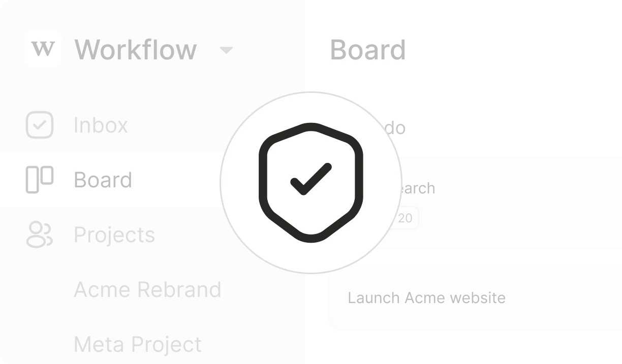Open the Meta Project link
Image resolution: width=622 pixels, height=364 pixels.
click(137, 344)
